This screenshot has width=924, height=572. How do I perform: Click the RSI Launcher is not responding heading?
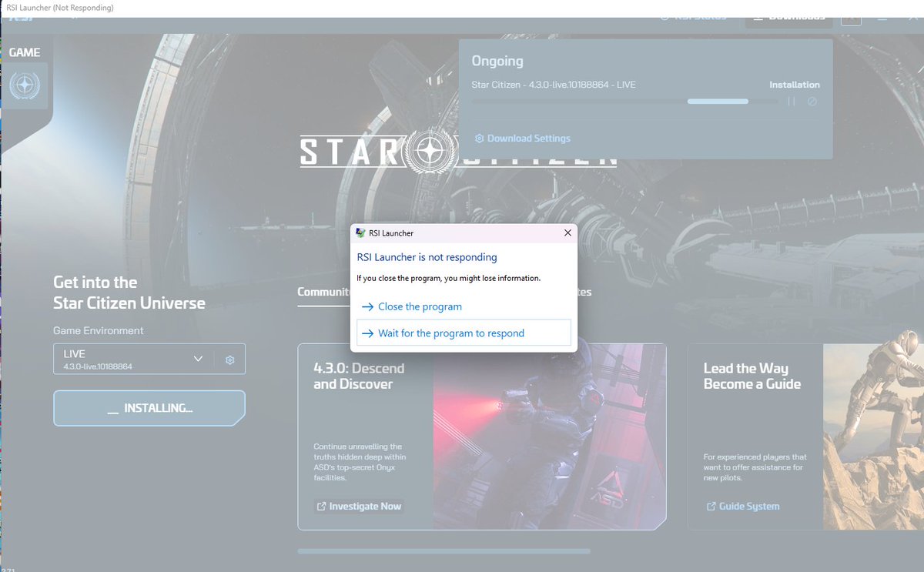tap(427, 257)
